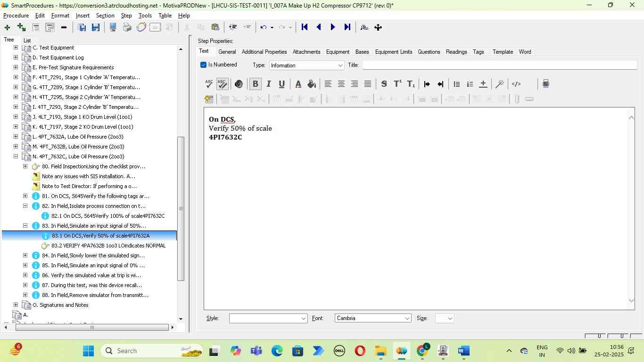Expand the O. Signatures and Notes node

pyautogui.click(x=16, y=305)
